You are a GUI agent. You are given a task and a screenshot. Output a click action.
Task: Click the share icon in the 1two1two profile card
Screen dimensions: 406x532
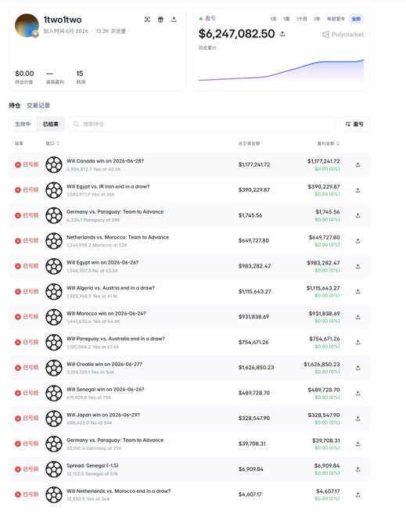coord(174,20)
